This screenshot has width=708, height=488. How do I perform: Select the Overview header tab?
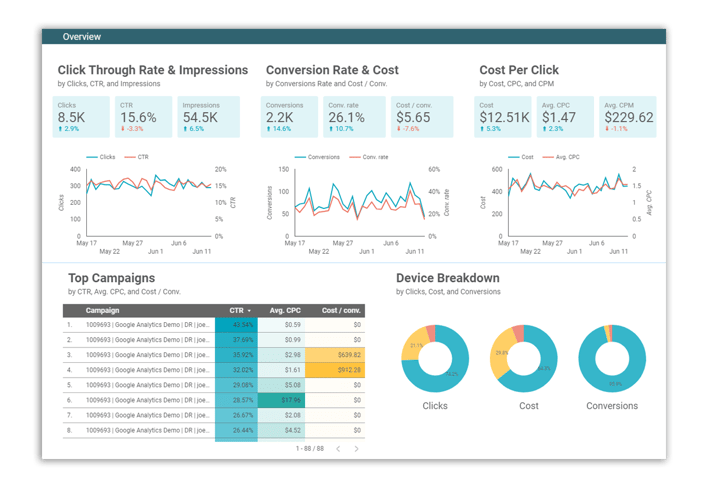tap(82, 37)
